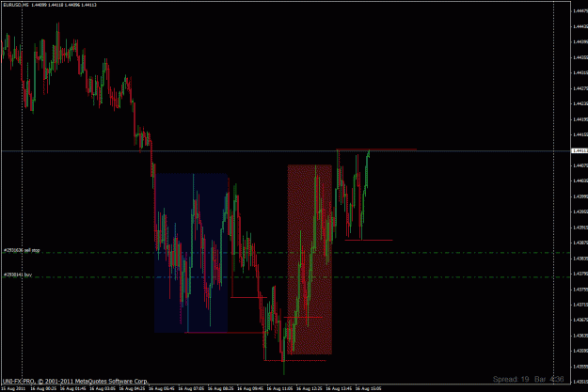
Task: Click the 'Spread: 19' readout
Action: [510, 379]
